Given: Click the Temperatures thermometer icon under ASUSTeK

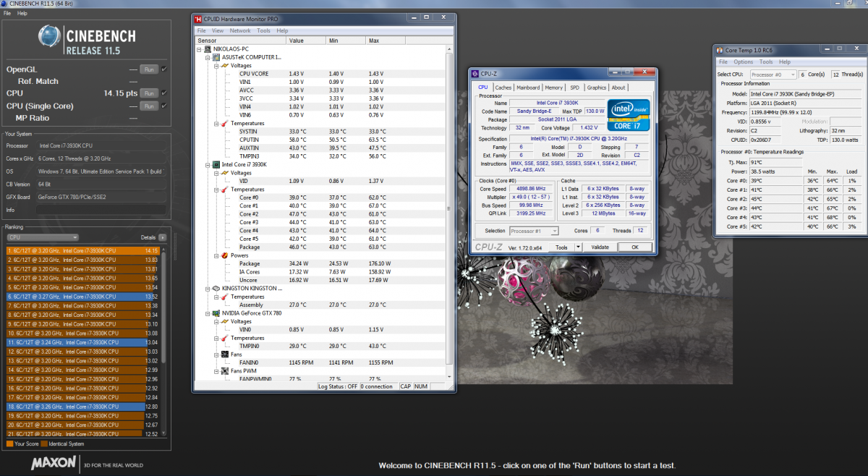Looking at the screenshot, I should pyautogui.click(x=225, y=123).
